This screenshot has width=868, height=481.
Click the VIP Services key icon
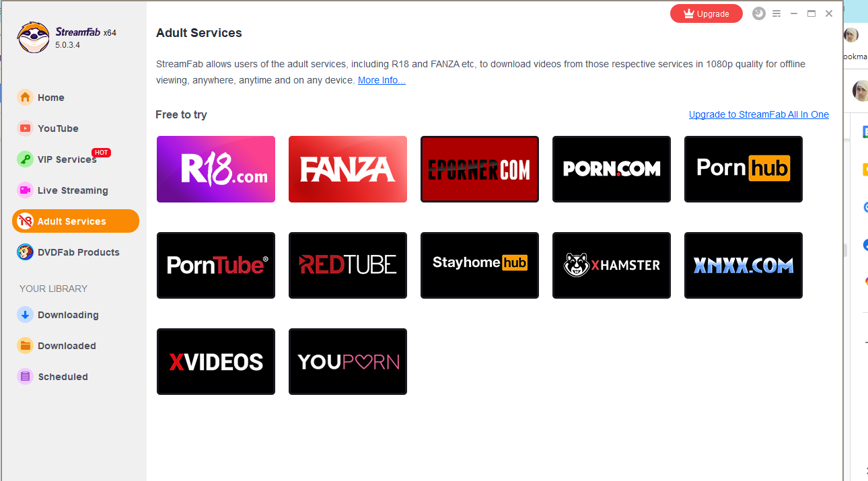[25, 159]
